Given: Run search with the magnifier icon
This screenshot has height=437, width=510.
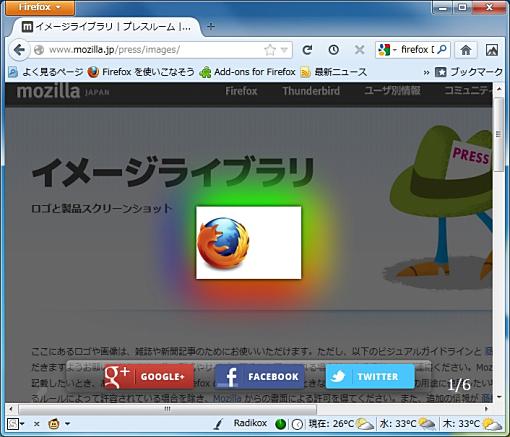Looking at the screenshot, I should click(442, 50).
